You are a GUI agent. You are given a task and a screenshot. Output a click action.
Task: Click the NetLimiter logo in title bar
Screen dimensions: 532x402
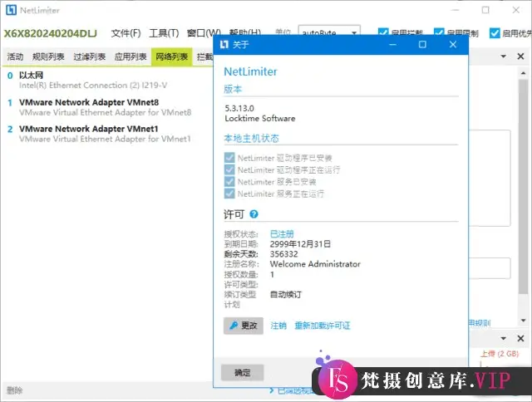coord(11,10)
